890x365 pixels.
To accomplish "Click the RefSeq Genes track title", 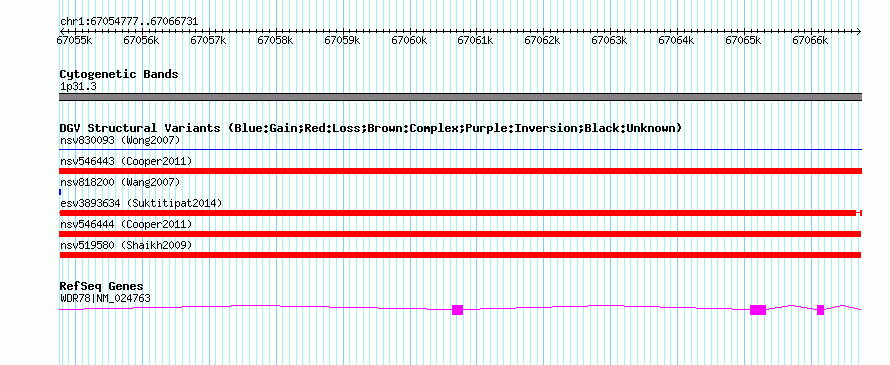I will [x=101, y=286].
